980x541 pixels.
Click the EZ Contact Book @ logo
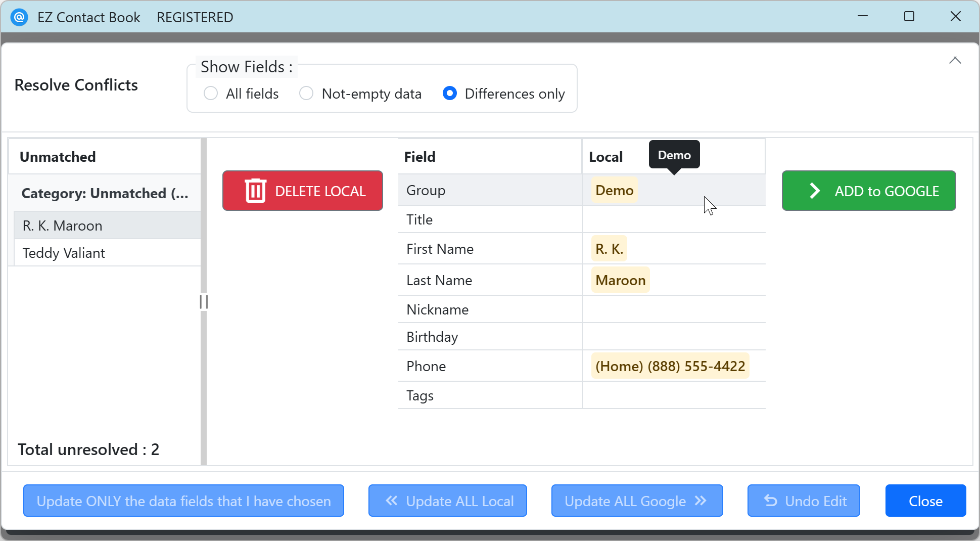click(x=19, y=17)
